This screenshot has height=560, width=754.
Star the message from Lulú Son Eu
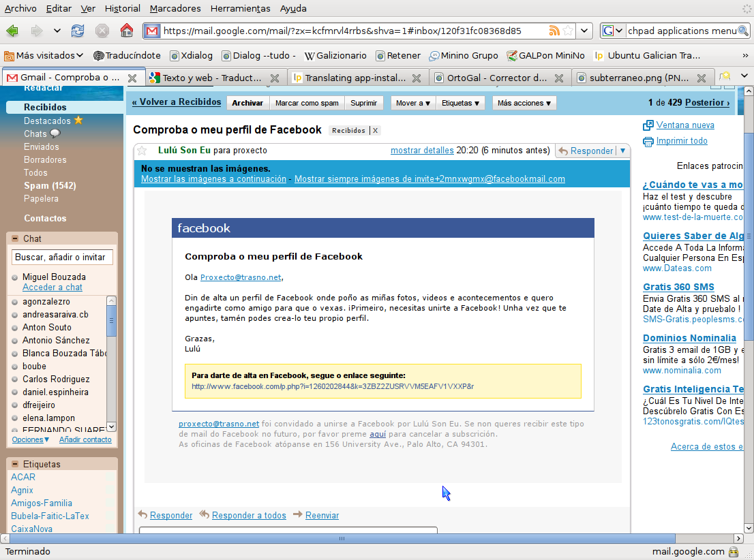(142, 151)
